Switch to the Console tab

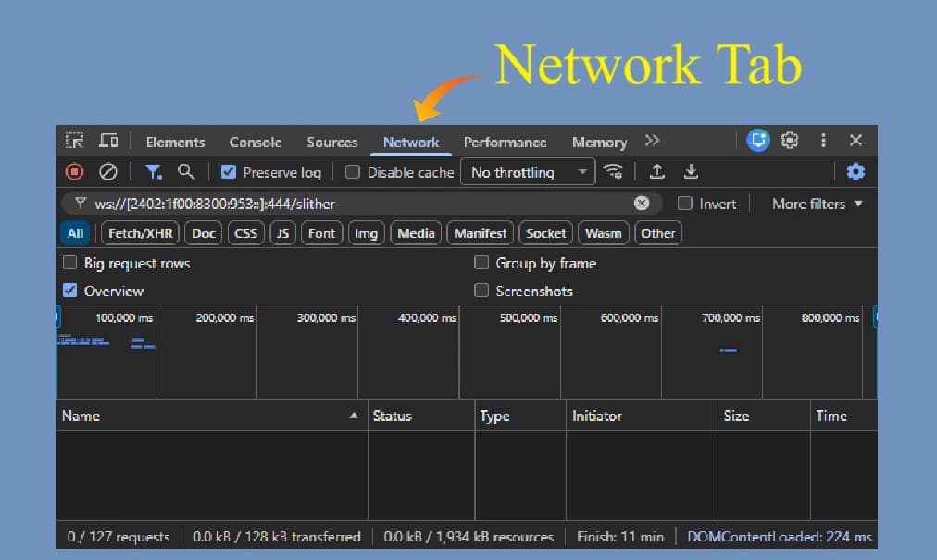256,142
